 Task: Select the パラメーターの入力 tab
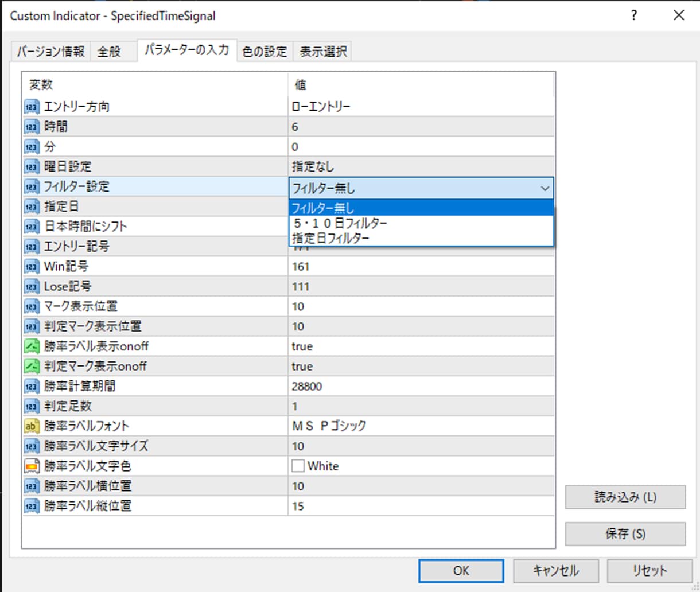tap(186, 50)
